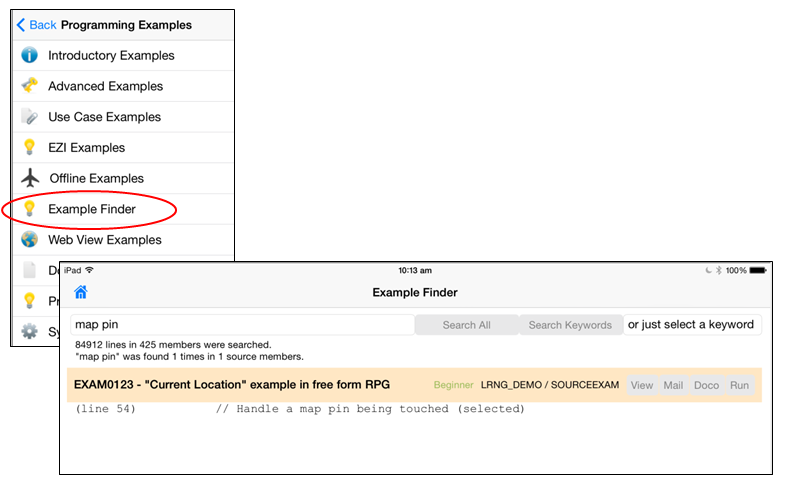This screenshot has width=788, height=487.
Task: Click the paperclip document icon for Use Case Examples
Action: [29, 116]
